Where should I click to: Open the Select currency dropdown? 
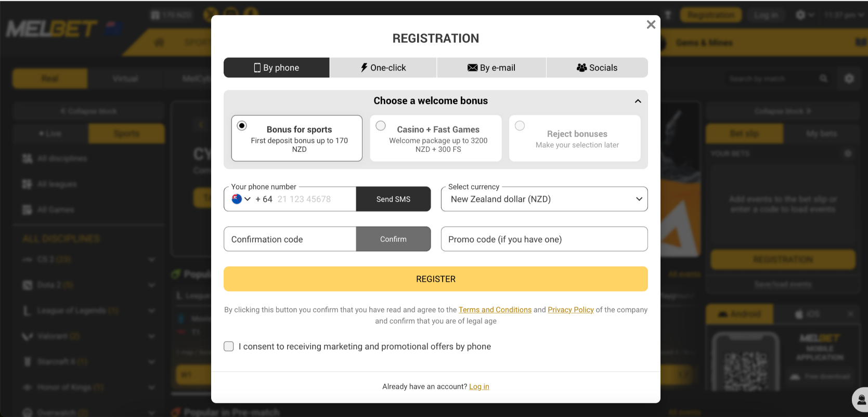tap(544, 199)
